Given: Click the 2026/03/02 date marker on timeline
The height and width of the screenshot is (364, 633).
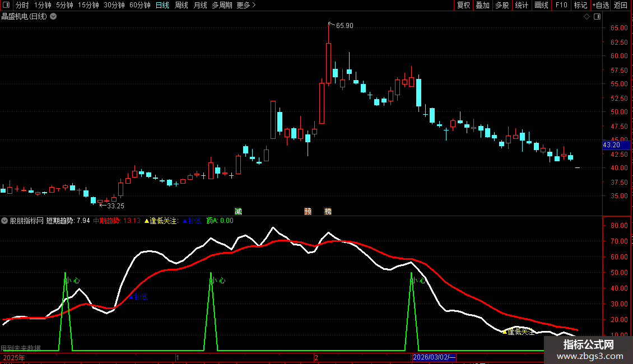Looking at the screenshot, I should pos(434,357).
